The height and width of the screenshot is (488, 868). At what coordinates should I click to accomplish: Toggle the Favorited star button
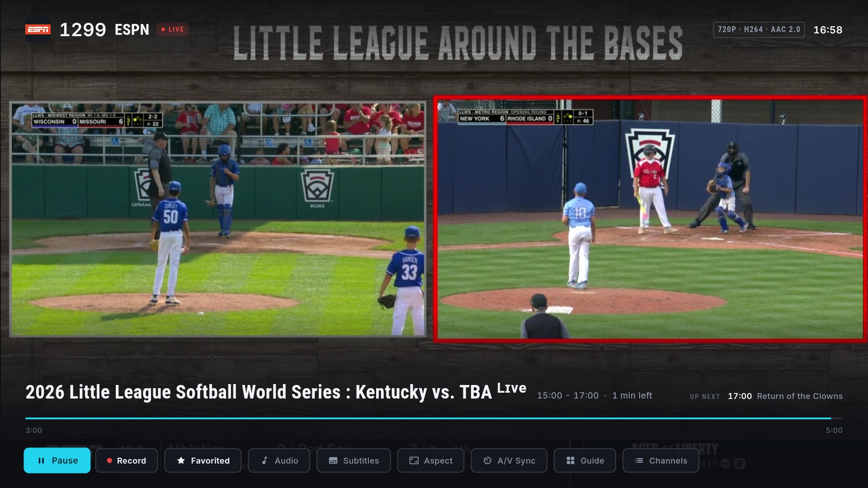click(203, 460)
